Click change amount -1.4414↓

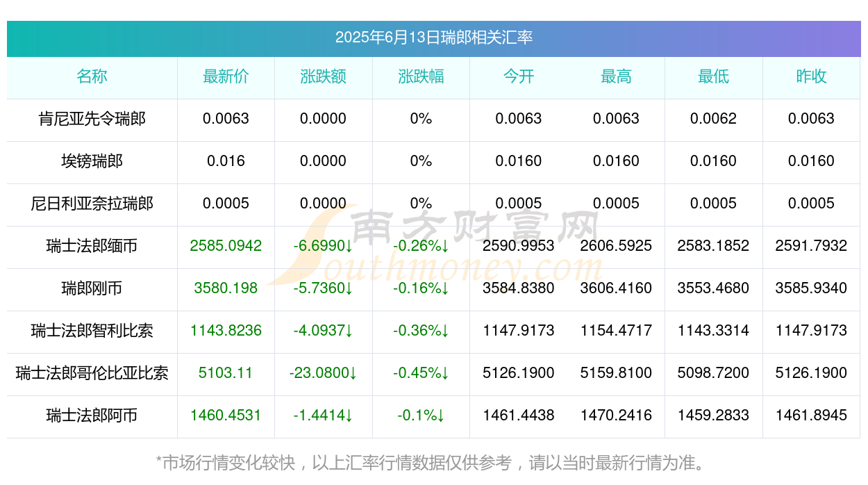pyautogui.click(x=324, y=416)
